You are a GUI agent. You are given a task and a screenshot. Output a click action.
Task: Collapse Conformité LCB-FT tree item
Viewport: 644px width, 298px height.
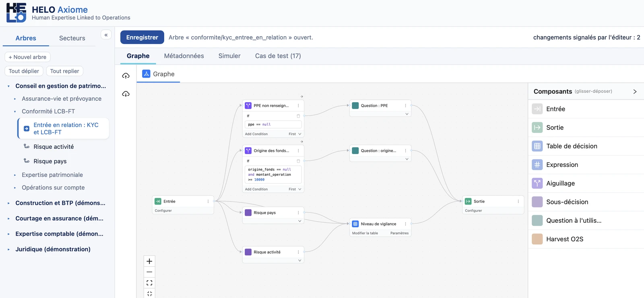[15, 111]
